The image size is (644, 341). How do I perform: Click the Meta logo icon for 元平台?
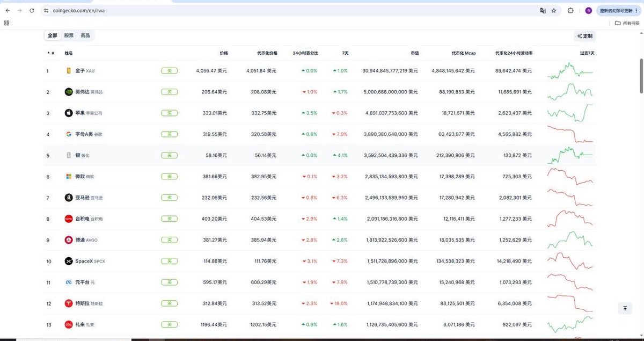click(x=69, y=282)
